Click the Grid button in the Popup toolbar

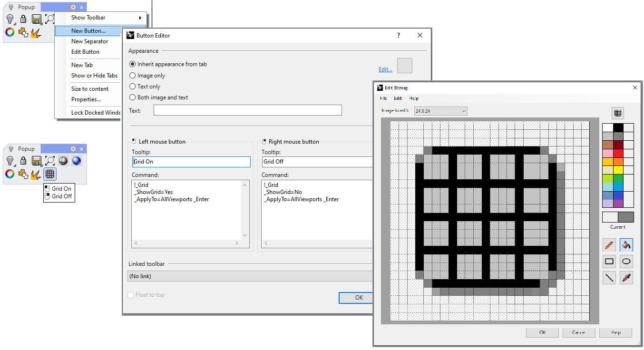(50, 174)
